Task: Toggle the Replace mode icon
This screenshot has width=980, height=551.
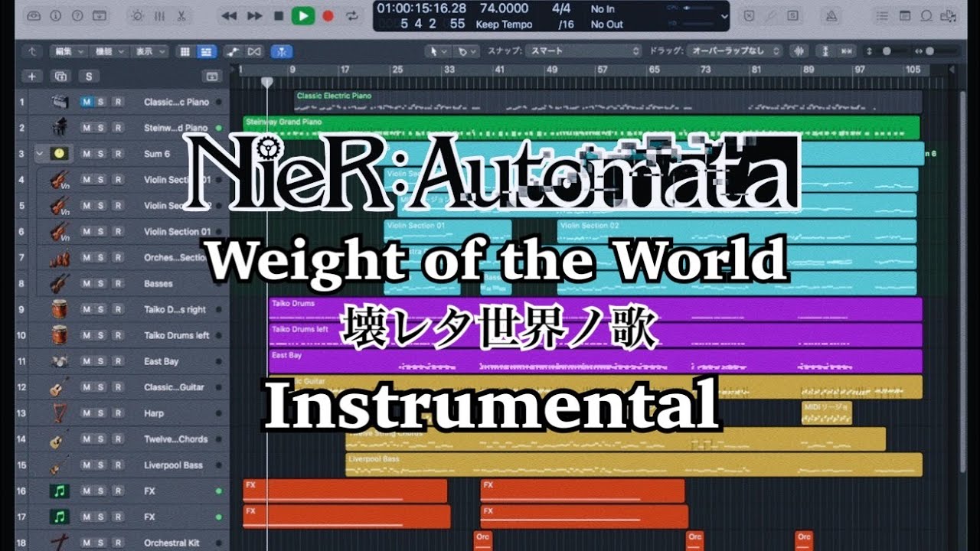Action: pos(750,15)
